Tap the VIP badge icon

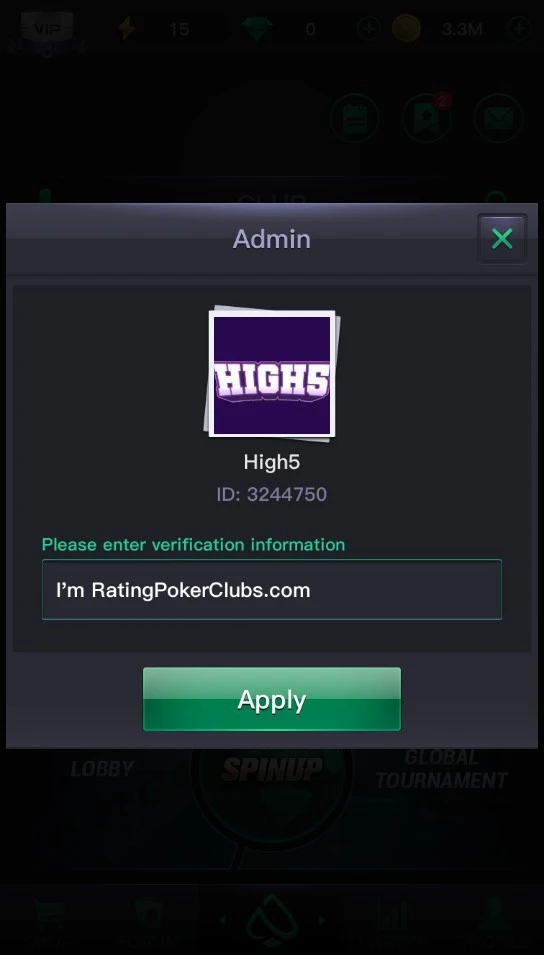click(47, 29)
